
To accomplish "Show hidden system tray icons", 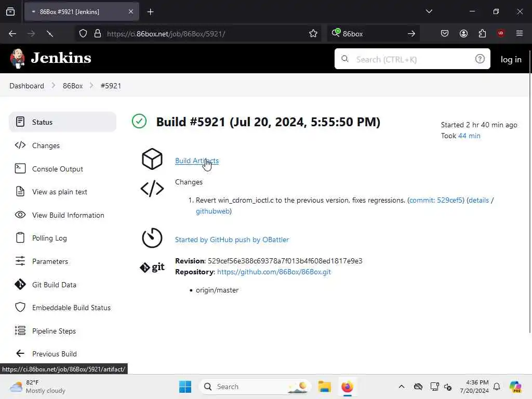I will [x=402, y=387].
